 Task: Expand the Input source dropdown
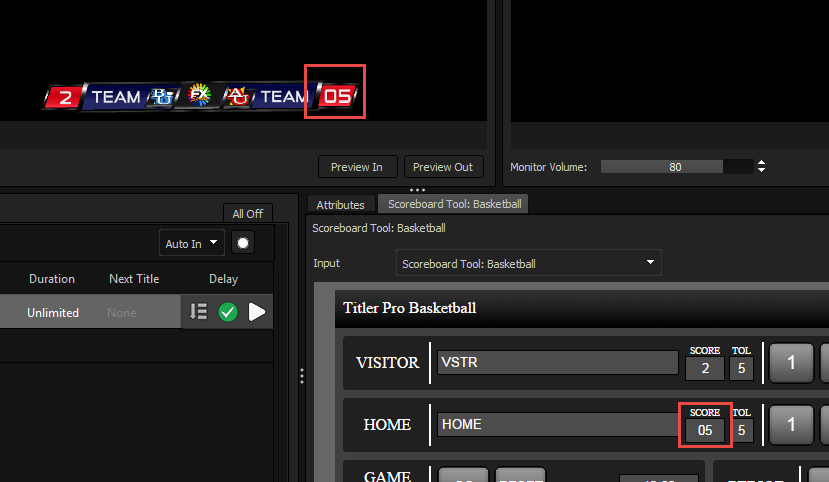pos(528,264)
